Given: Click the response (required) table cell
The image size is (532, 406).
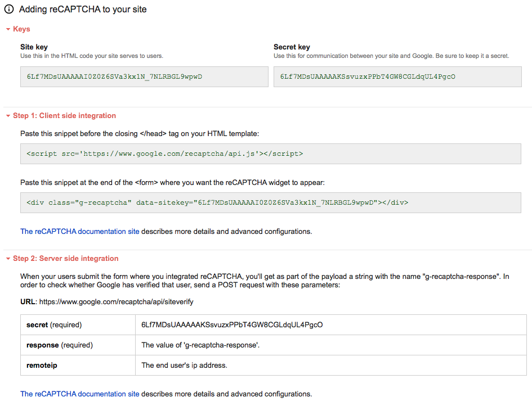Looking at the screenshot, I should (78, 345).
